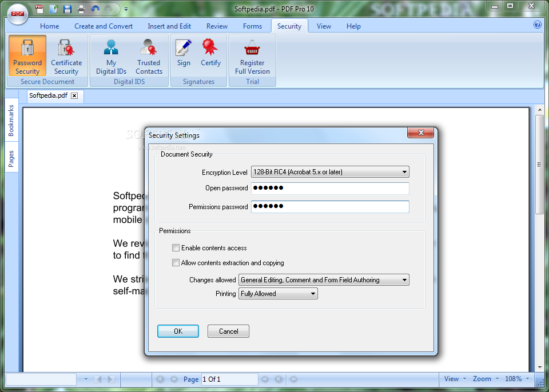The width and height of the screenshot is (549, 392).
Task: Close the Softpedia.pdf document tab
Action: click(x=74, y=95)
